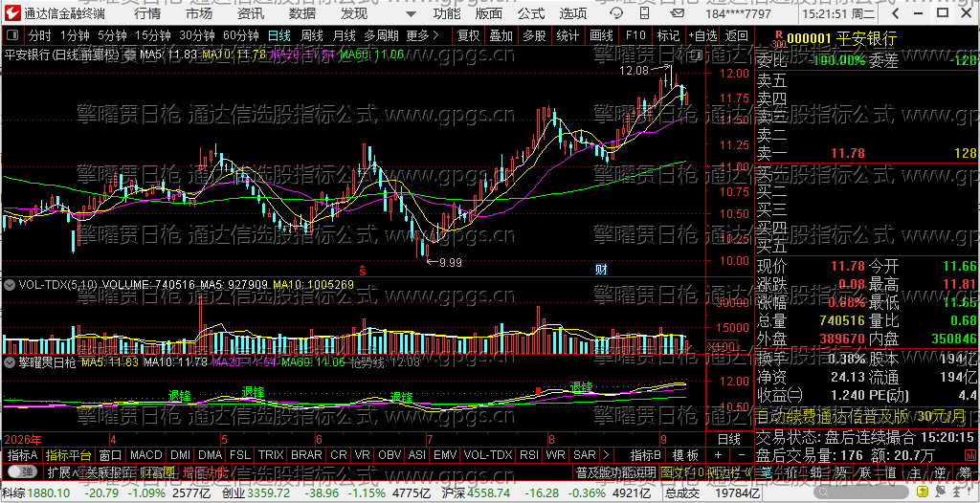The height and width of the screenshot is (503, 980).
Task: Click the minus zoom-out button beside 模板
Action: click(x=741, y=455)
